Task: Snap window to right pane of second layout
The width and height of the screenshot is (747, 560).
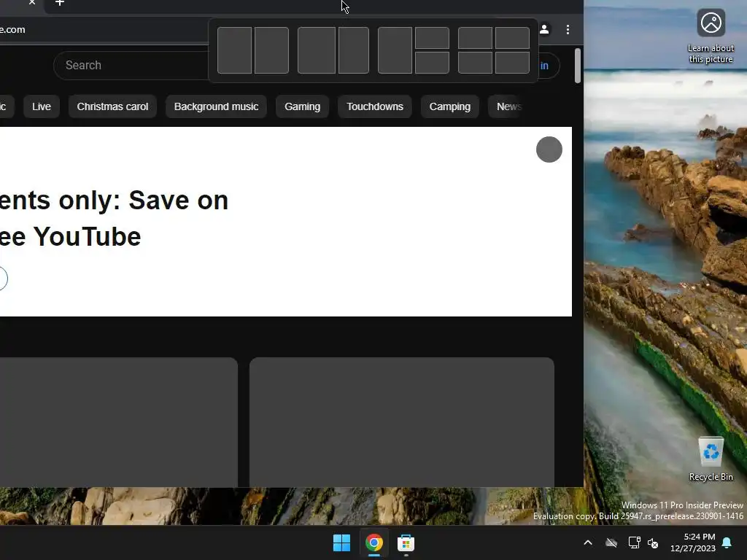Action: coord(354,50)
